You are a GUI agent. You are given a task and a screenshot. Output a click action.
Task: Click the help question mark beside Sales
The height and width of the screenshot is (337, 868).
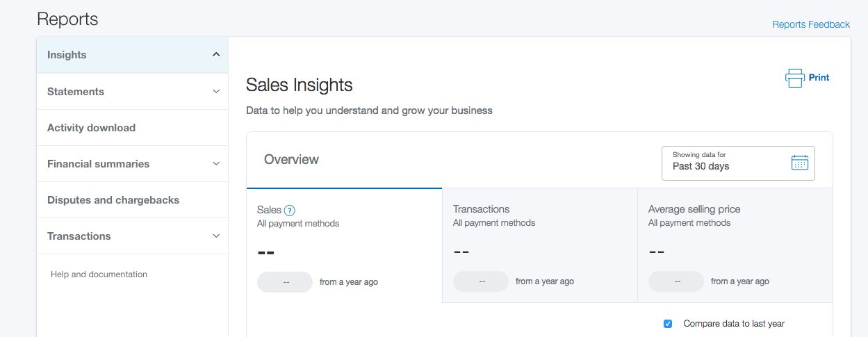coord(290,210)
